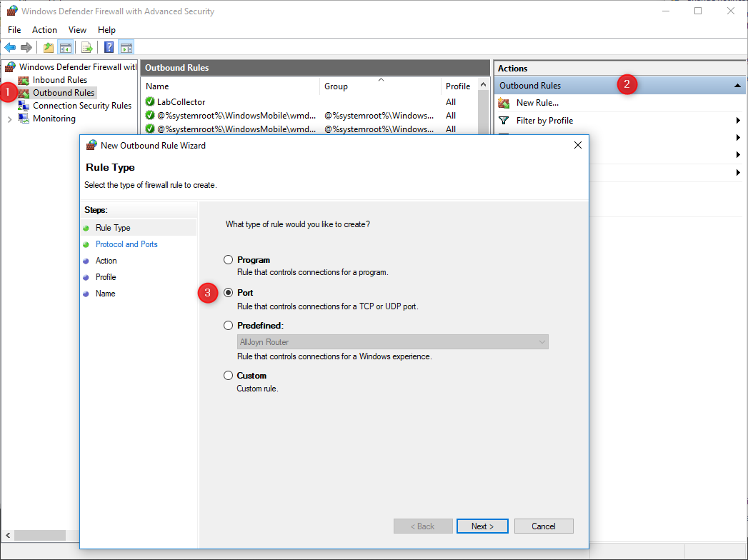Go to the Protocol and Ports wizard step
The width and height of the screenshot is (748, 560).
[126, 244]
